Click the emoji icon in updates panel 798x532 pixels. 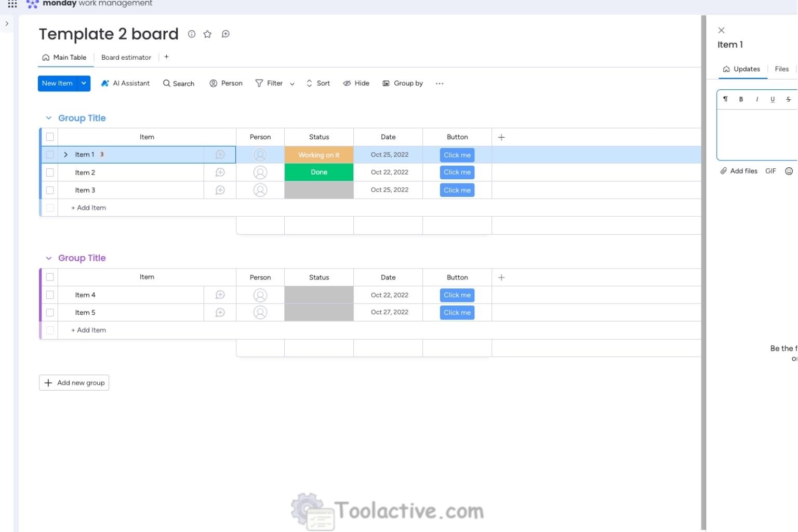(789, 171)
